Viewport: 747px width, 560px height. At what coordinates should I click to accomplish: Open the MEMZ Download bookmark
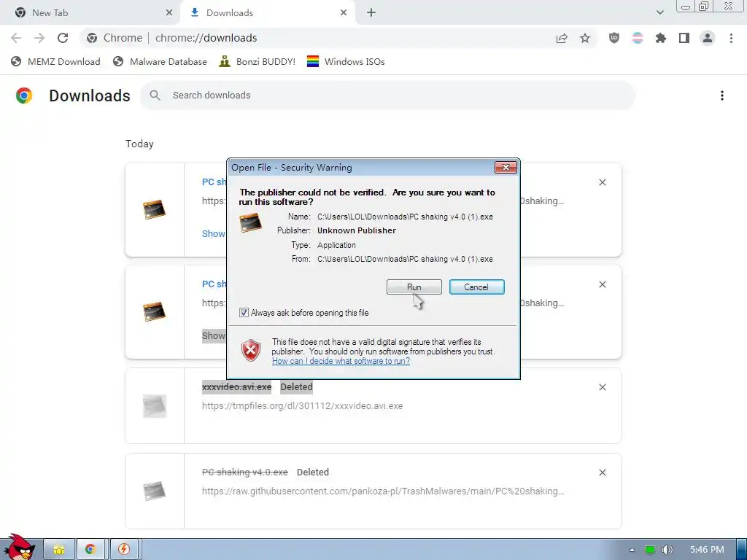pos(55,61)
